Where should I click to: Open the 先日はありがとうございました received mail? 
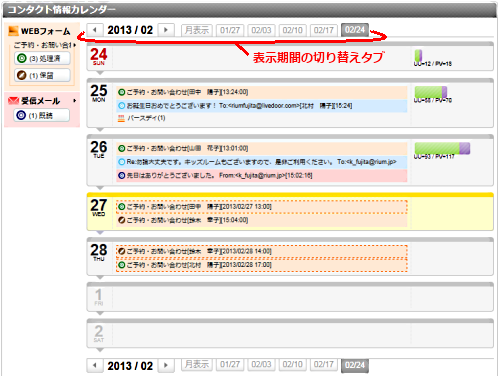click(262, 175)
